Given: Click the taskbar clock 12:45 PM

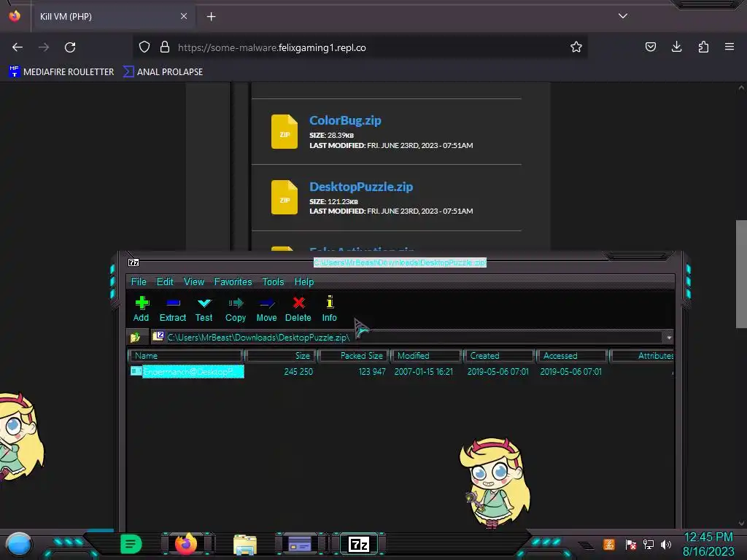Looking at the screenshot, I should pyautogui.click(x=708, y=537).
